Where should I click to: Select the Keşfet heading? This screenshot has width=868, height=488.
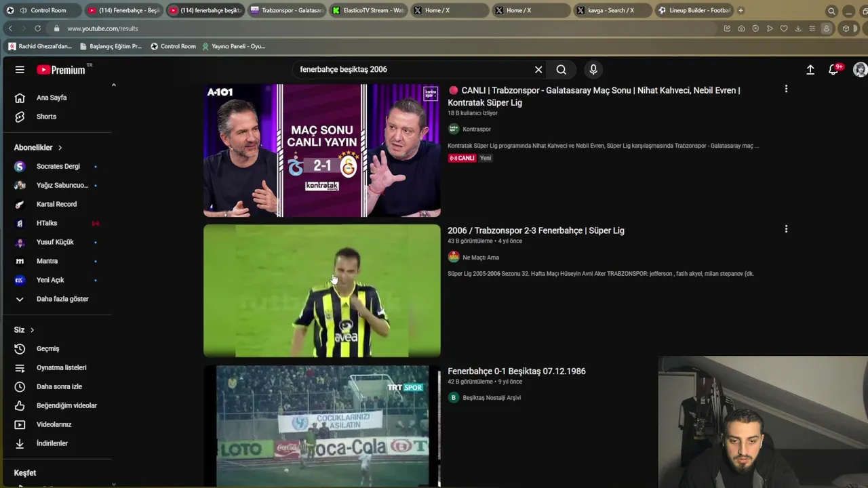coord(25,473)
